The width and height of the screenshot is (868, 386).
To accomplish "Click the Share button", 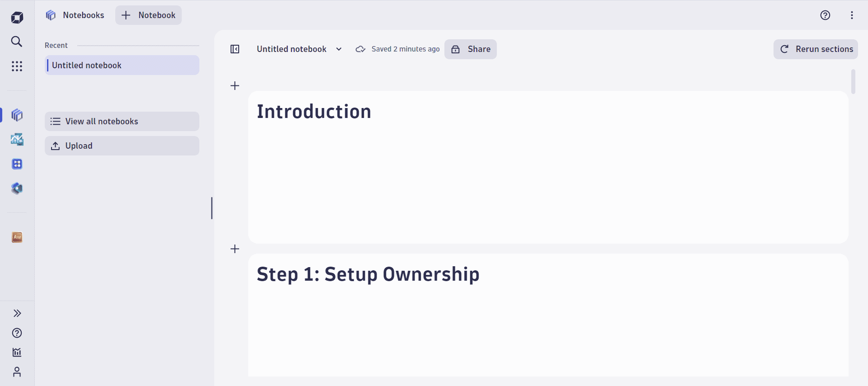I will pos(471,49).
